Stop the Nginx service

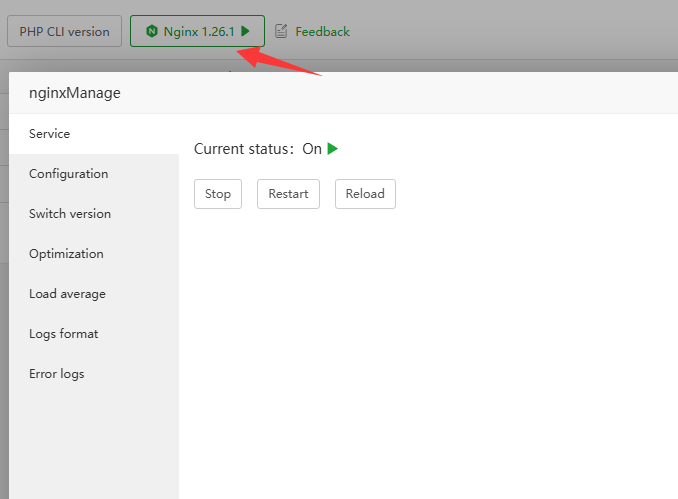217,194
